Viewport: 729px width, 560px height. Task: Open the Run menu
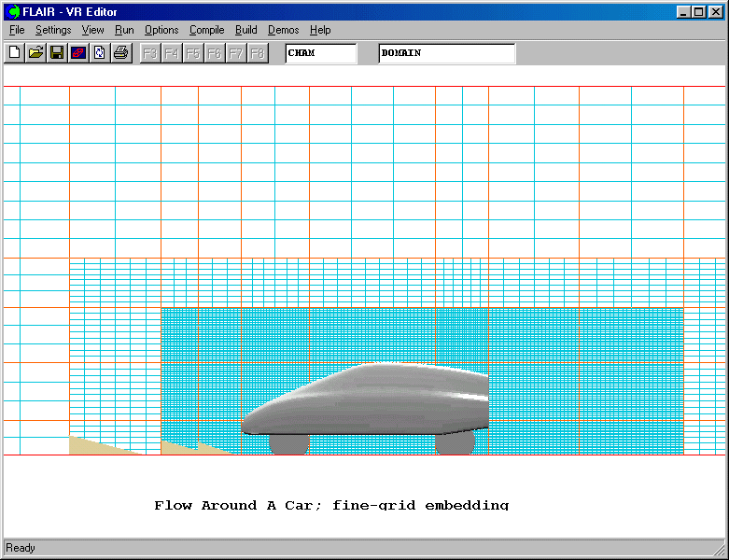[x=124, y=30]
